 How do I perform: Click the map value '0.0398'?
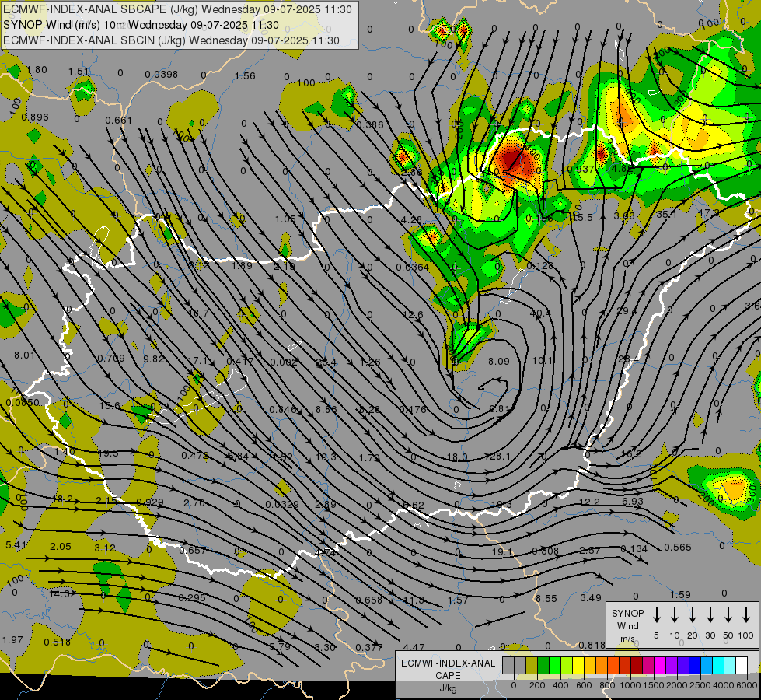161,75
